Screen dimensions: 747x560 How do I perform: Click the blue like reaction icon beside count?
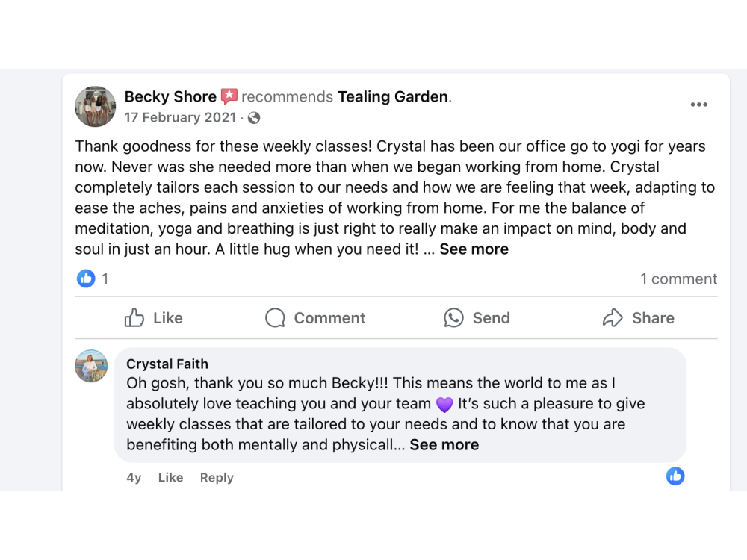point(87,279)
